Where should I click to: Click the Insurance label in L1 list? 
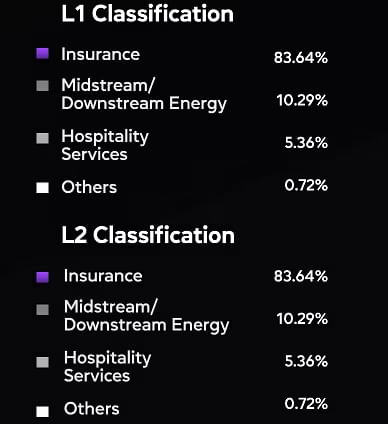tap(100, 54)
